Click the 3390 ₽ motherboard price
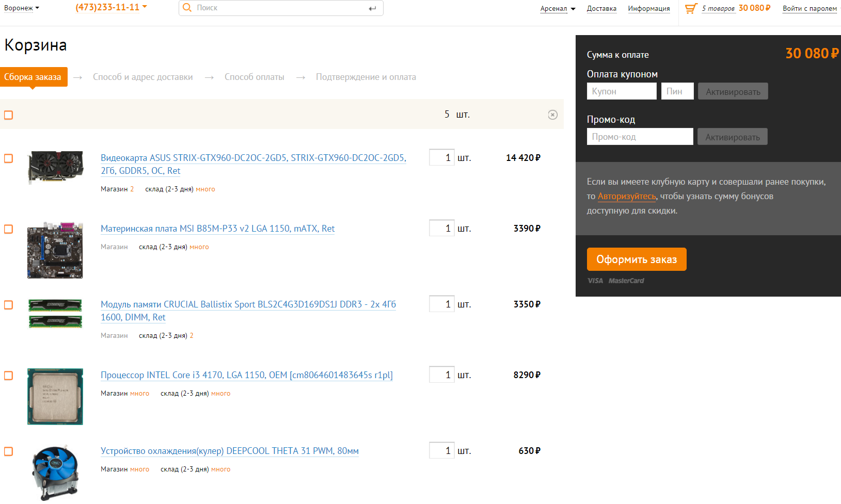This screenshot has width=841, height=504. (x=527, y=229)
